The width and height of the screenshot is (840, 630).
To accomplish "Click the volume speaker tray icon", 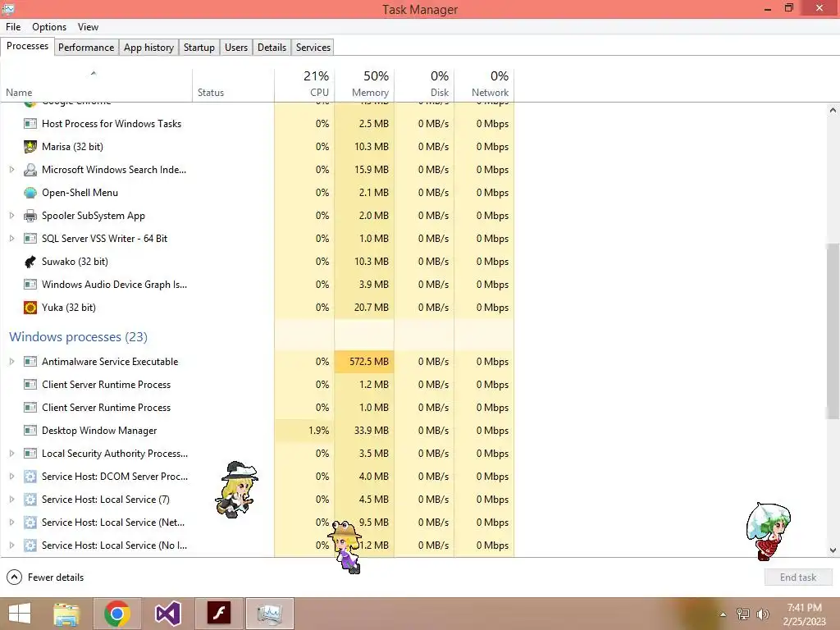I will click(x=762, y=614).
